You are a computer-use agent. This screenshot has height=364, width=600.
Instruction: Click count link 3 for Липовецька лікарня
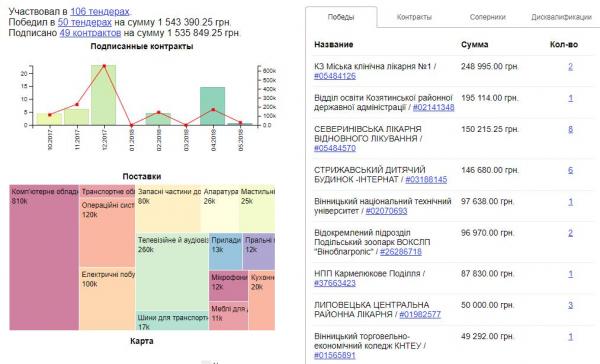pyautogui.click(x=570, y=305)
